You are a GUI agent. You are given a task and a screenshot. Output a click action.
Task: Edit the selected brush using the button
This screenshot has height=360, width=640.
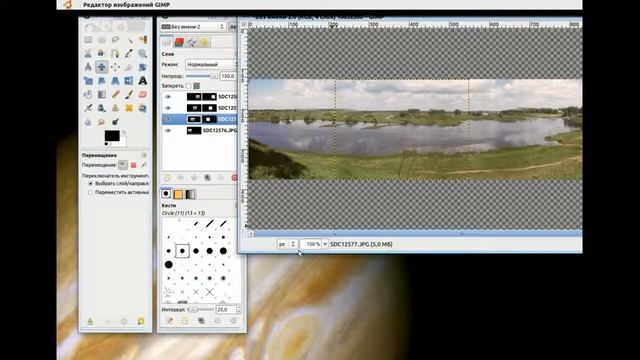(x=169, y=321)
